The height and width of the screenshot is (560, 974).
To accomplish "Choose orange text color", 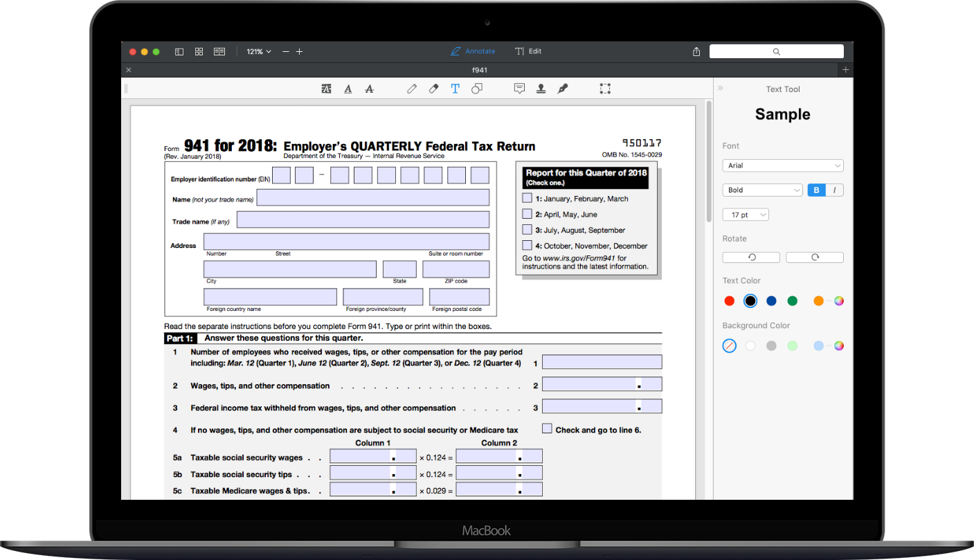I will point(819,301).
